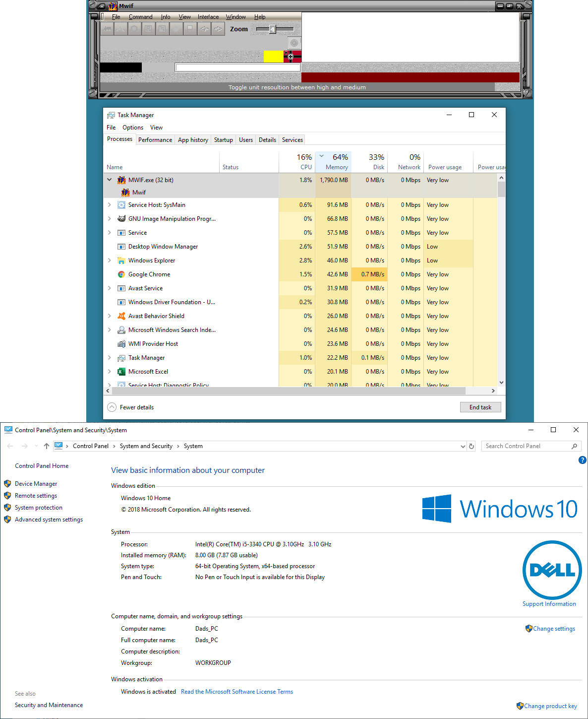This screenshot has height=719, width=588.
Task: Expand the Task Manager process row
Action: pyautogui.click(x=110, y=358)
